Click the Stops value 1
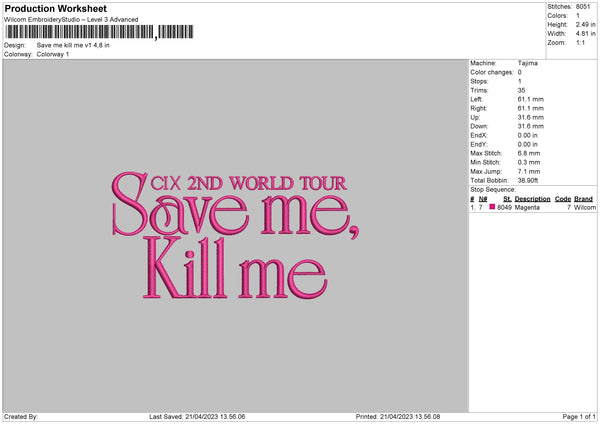The height and width of the screenshot is (424, 600). (519, 81)
